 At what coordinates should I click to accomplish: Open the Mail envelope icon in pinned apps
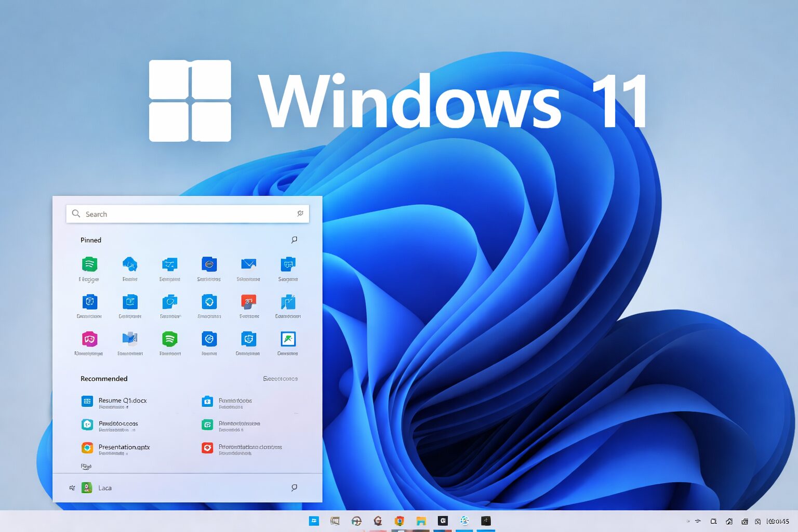coord(248,265)
